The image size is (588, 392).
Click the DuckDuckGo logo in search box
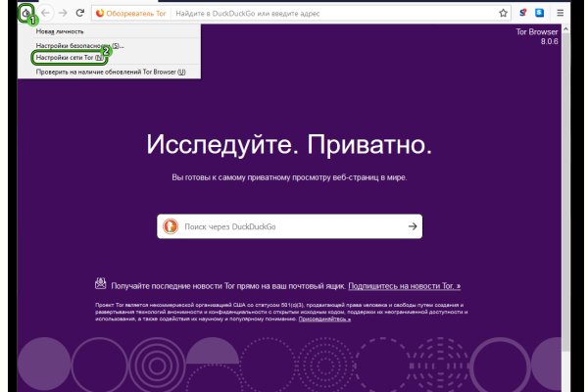[x=171, y=226]
